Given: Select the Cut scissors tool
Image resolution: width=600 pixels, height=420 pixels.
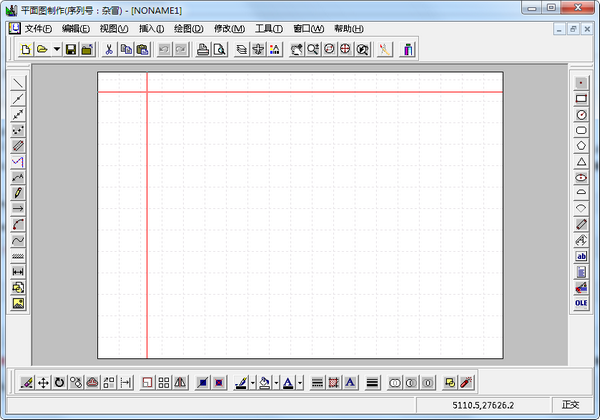Looking at the screenshot, I should point(108,49).
